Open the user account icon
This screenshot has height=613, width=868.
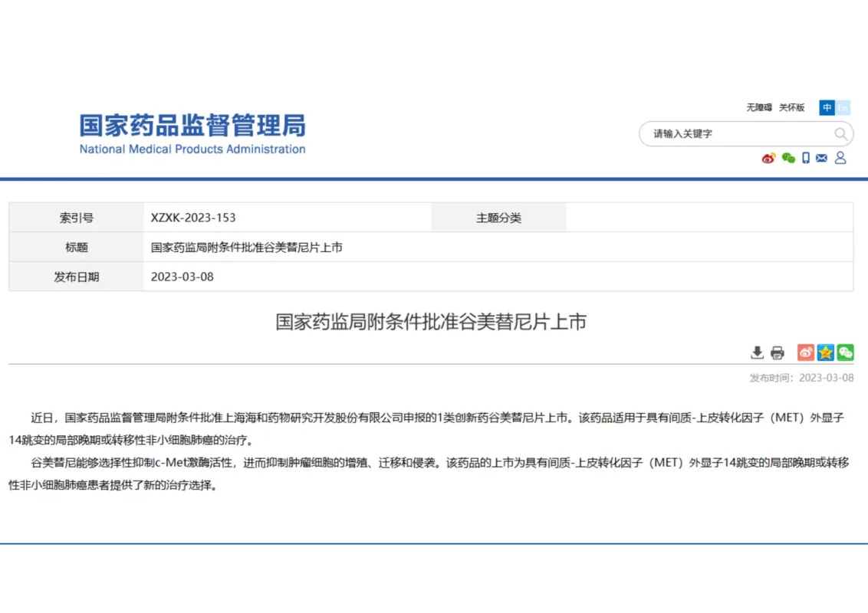pyautogui.click(x=840, y=159)
